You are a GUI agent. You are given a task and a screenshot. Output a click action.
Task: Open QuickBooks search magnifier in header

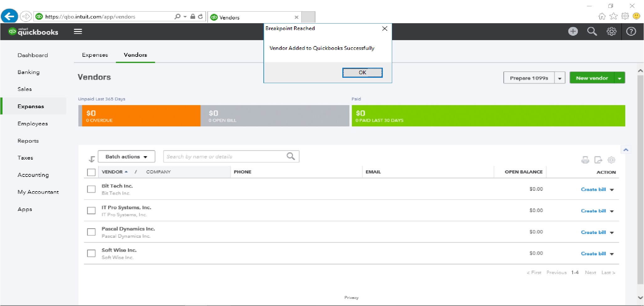tap(592, 31)
